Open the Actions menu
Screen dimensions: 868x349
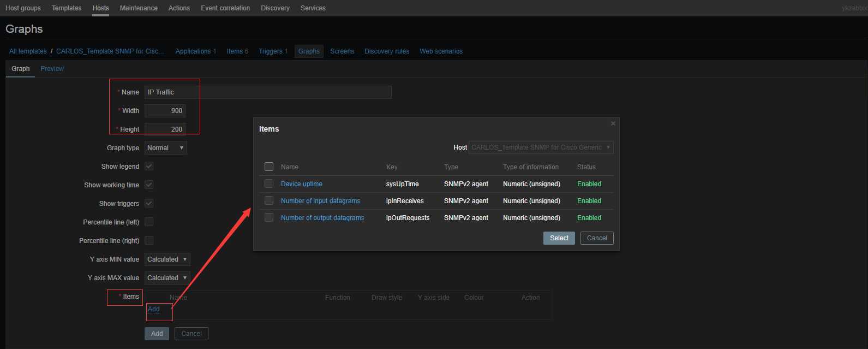pyautogui.click(x=179, y=8)
